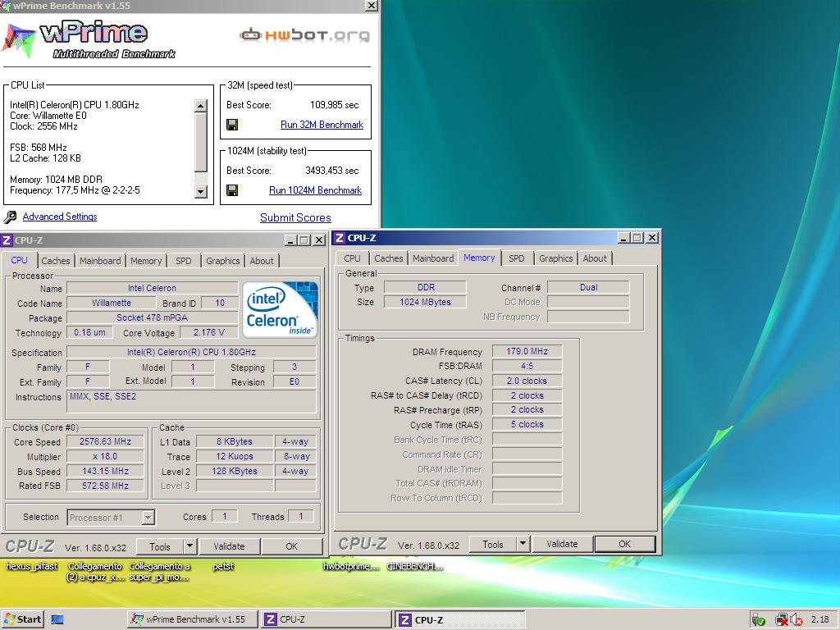Open the CINEBENCH desktop shortcut
The width and height of the screenshot is (840, 630).
click(414, 566)
